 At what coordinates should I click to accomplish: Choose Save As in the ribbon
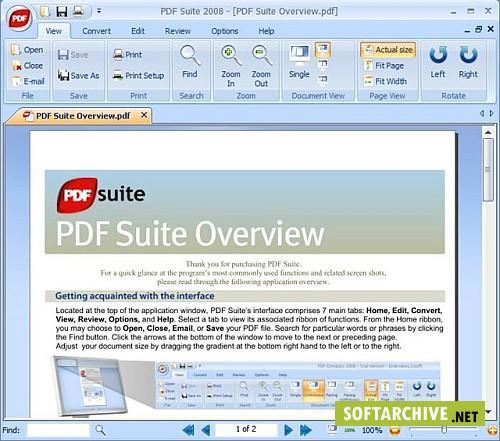(x=78, y=76)
